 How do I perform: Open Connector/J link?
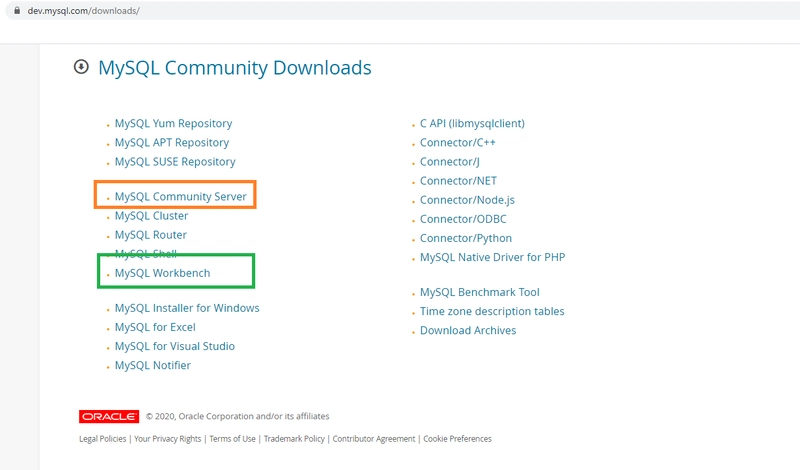pos(449,162)
